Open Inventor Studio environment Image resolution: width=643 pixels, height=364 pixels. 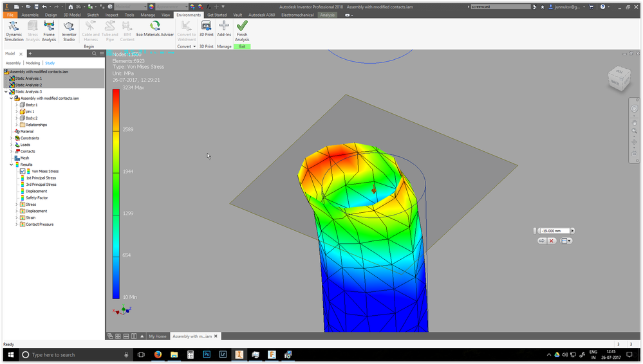pyautogui.click(x=69, y=31)
